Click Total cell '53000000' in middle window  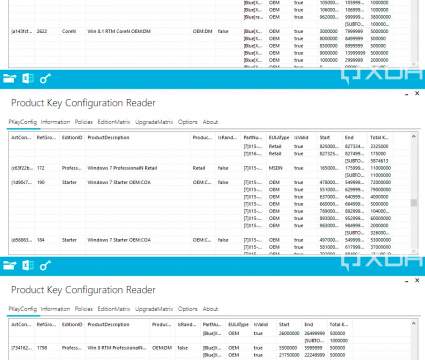click(x=381, y=240)
